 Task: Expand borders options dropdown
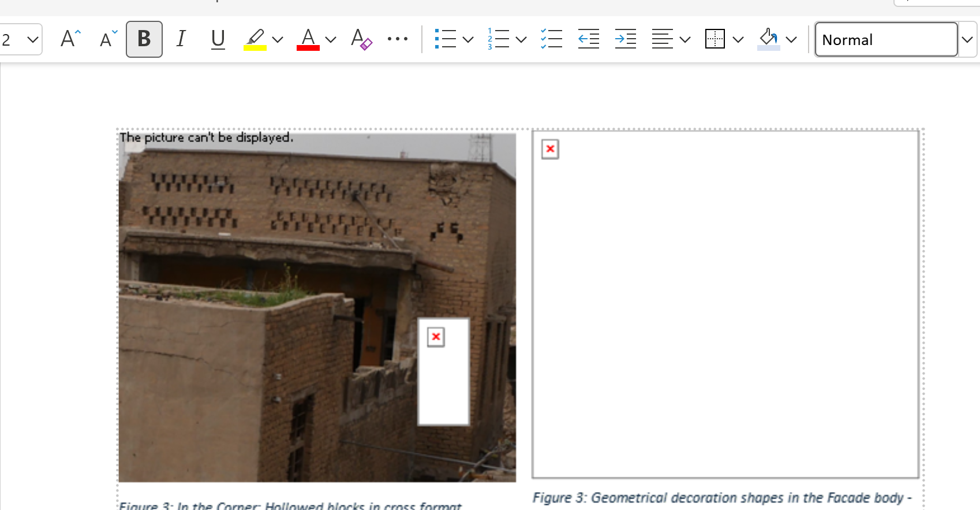pyautogui.click(x=738, y=39)
